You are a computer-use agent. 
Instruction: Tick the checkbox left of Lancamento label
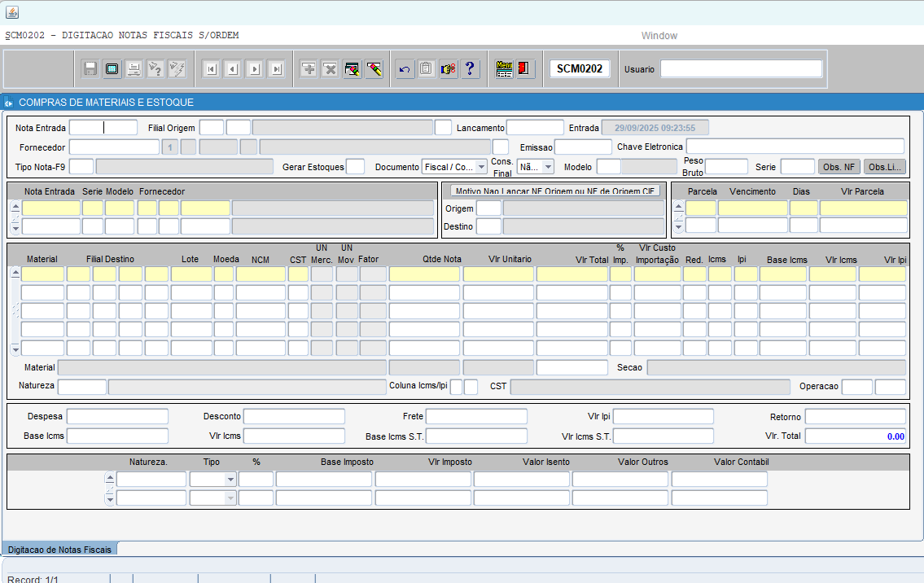tap(443, 128)
